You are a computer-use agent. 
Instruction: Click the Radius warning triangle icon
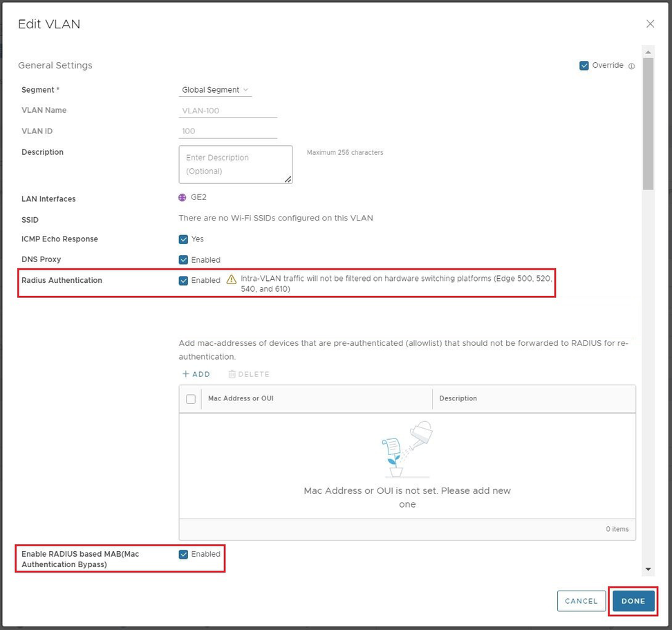(x=232, y=280)
